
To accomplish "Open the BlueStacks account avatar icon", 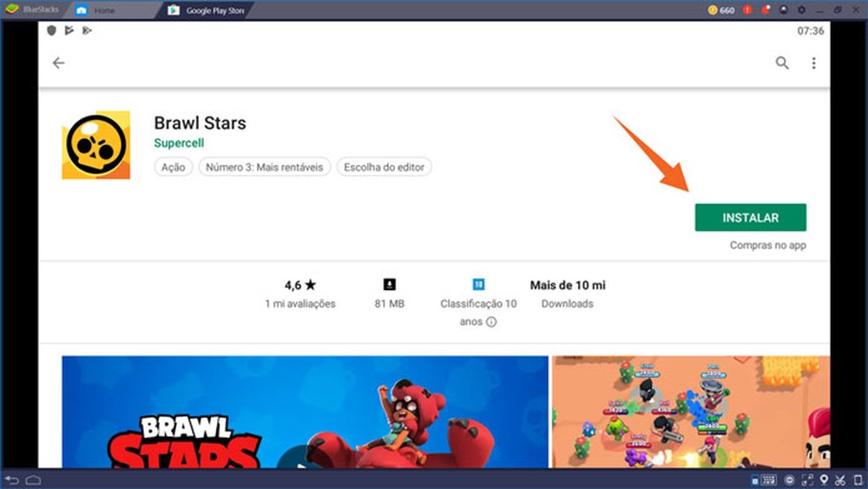I will (783, 10).
